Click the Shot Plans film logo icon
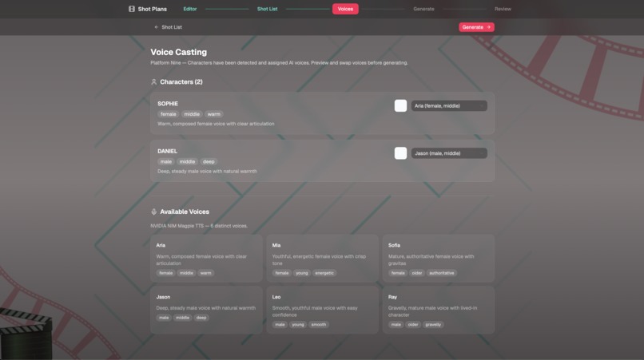Image resolution: width=644 pixels, height=360 pixels. [131, 9]
